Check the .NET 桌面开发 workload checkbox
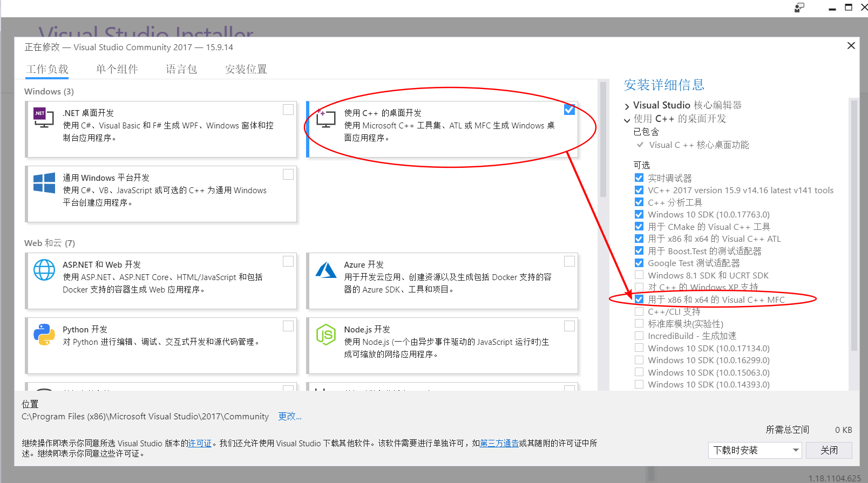This screenshot has width=868, height=483. 288,110
